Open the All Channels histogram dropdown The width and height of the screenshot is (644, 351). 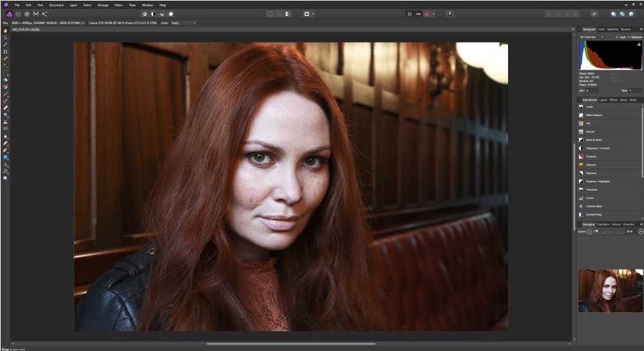(x=591, y=37)
